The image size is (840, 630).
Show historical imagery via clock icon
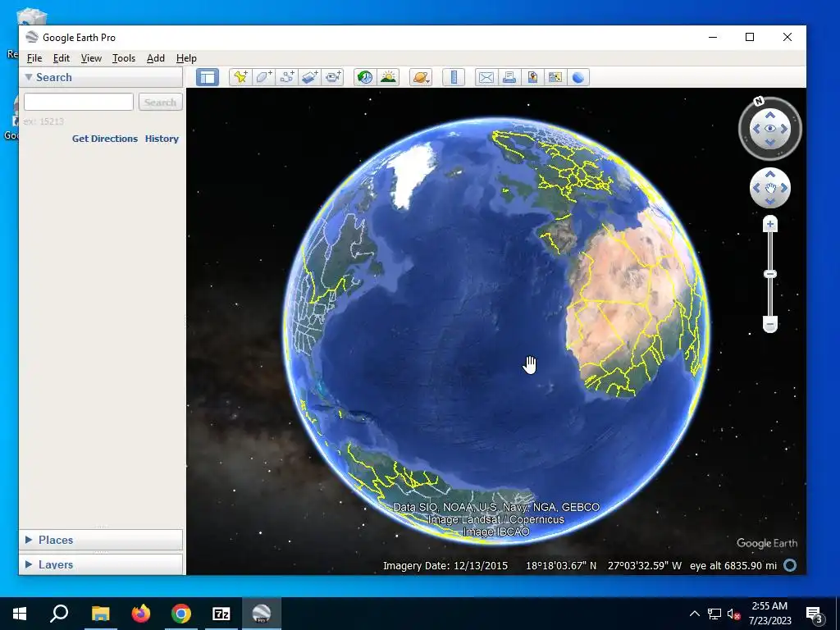[365, 77]
